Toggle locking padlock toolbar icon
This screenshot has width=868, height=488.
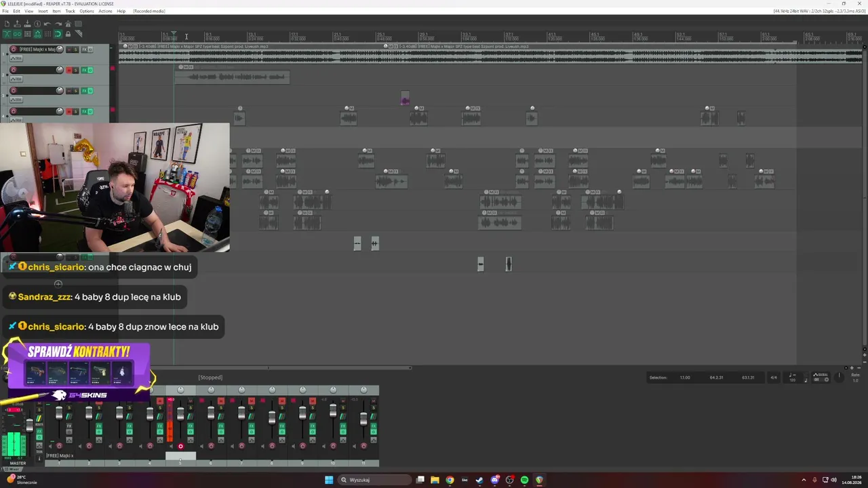click(x=68, y=34)
